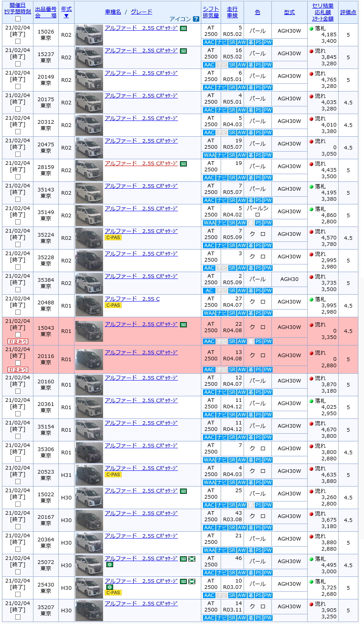This screenshot has height=624, width=364.
Task: Open the 360 view icon for lot 15022
Action: pyautogui.click(x=183, y=491)
